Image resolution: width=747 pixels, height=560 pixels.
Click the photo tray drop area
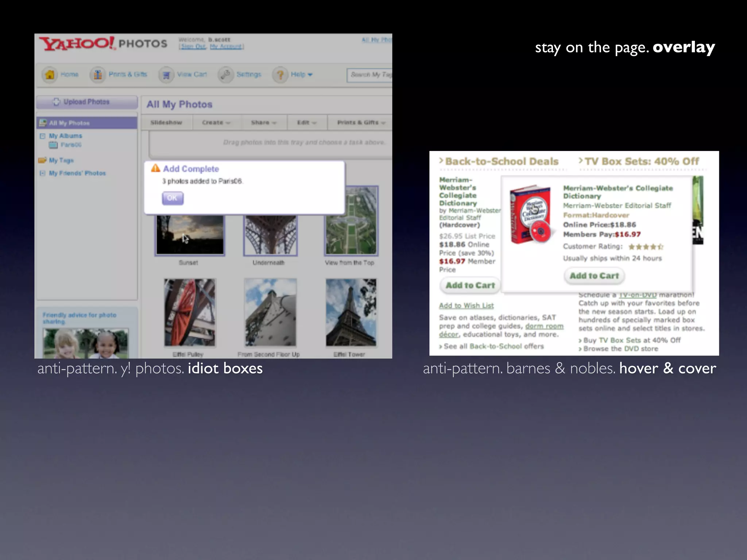270,144
